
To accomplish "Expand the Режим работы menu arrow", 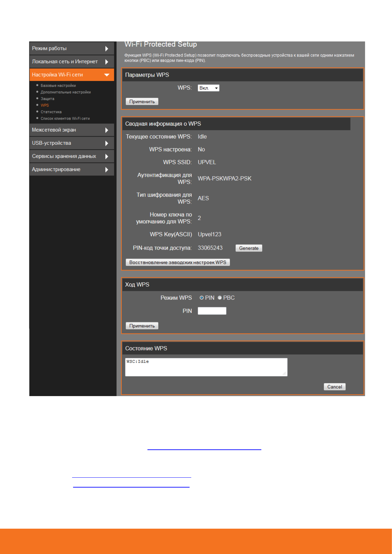I will point(106,49).
